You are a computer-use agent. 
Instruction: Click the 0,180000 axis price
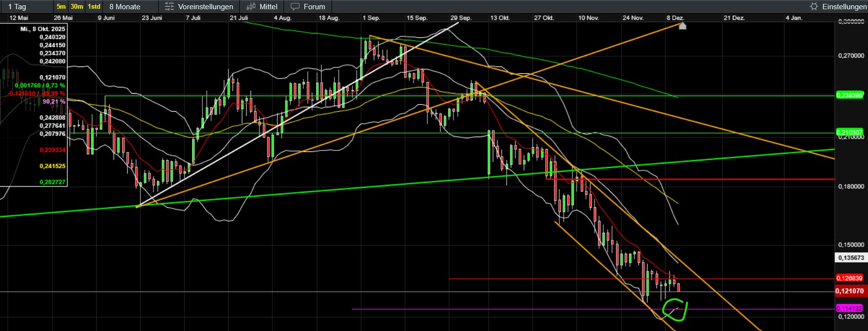coord(851,186)
